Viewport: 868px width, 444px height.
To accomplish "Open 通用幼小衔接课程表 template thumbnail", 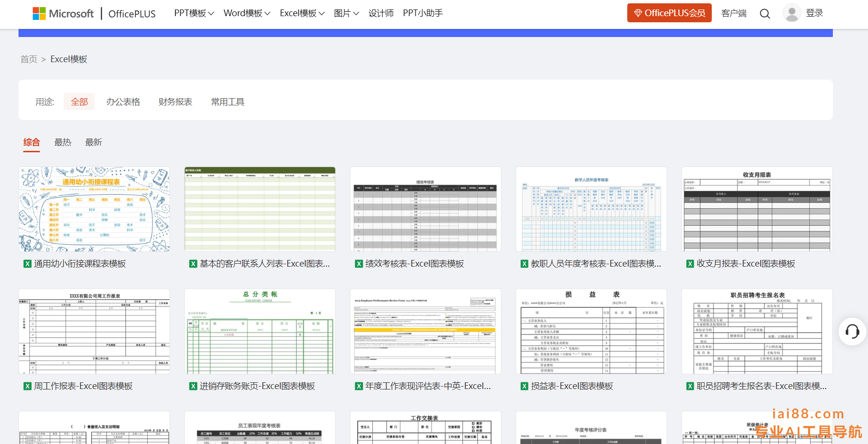I will 94,209.
